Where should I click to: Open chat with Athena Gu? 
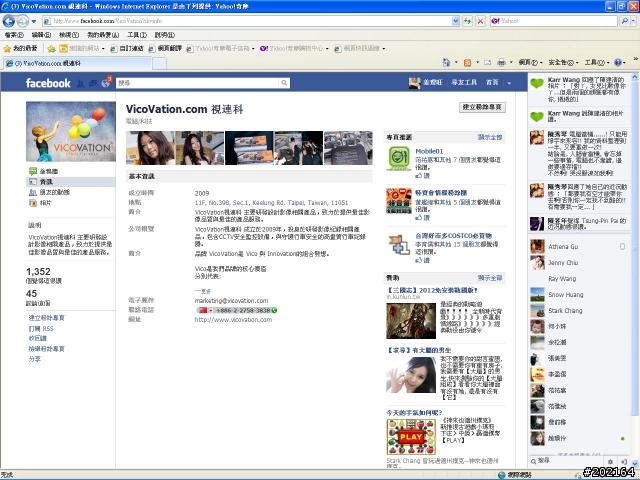[579, 247]
